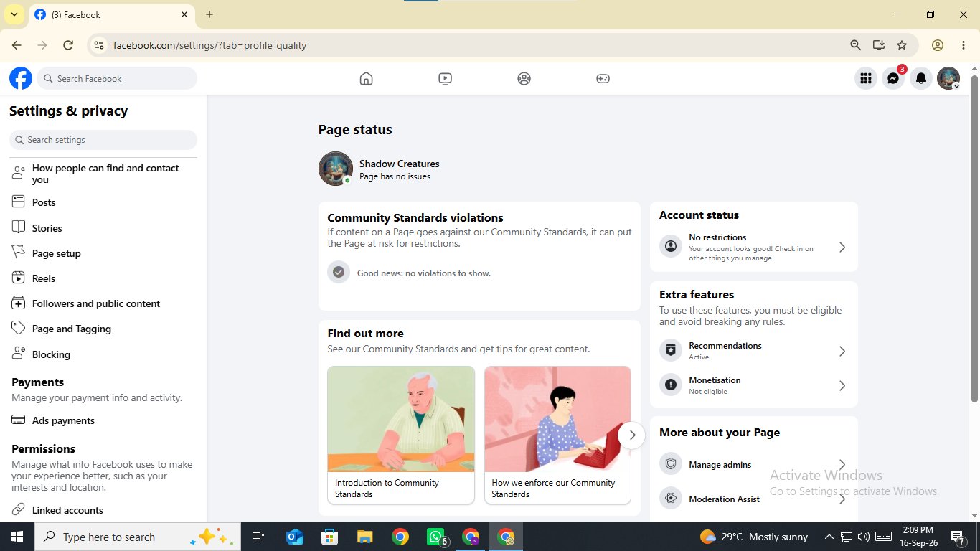Click the browser Back arrow
Viewport: 980px width, 551px height.
(17, 45)
